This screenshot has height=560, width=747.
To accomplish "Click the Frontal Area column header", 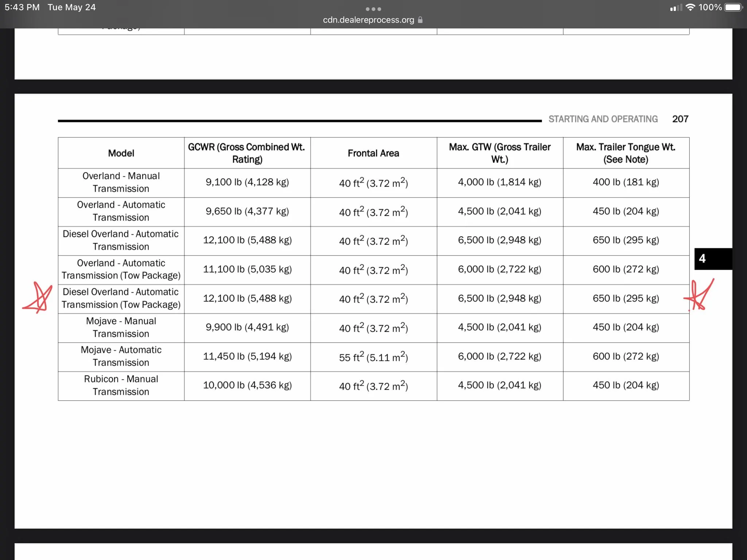I will (x=373, y=153).
